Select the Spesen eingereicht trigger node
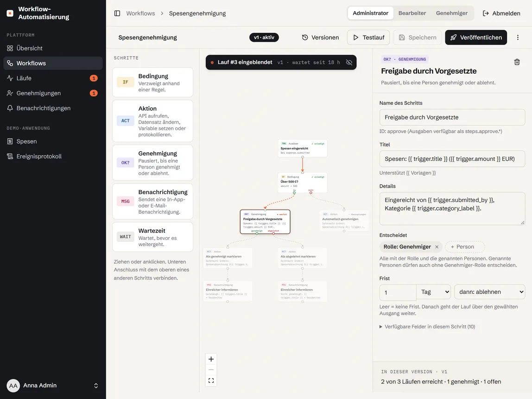Viewport: 532px width, 399px height. 303,148
